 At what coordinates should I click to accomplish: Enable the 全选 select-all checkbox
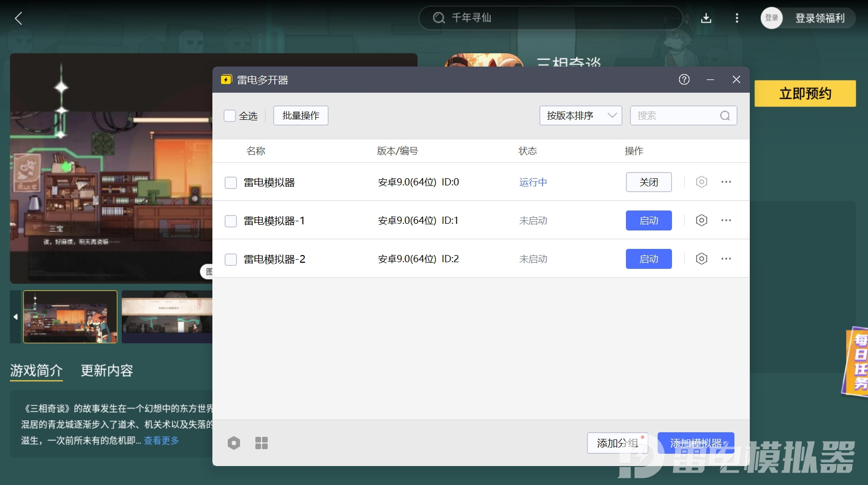[229, 115]
